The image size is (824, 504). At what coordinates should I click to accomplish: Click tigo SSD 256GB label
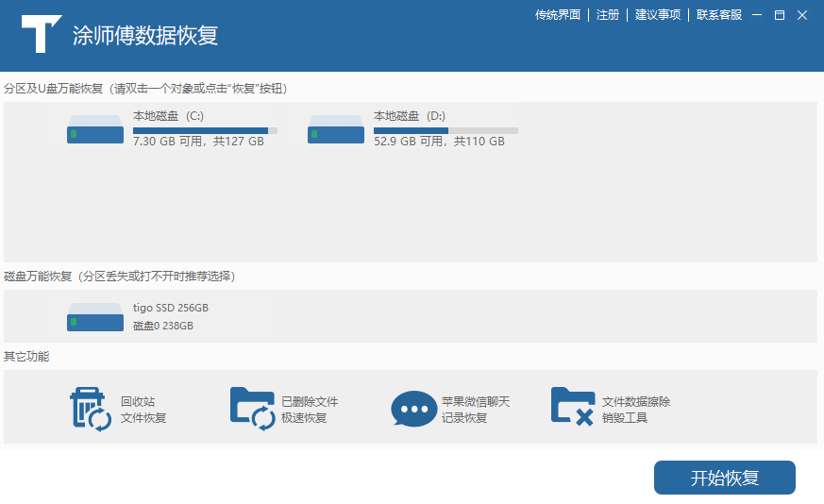coord(171,308)
